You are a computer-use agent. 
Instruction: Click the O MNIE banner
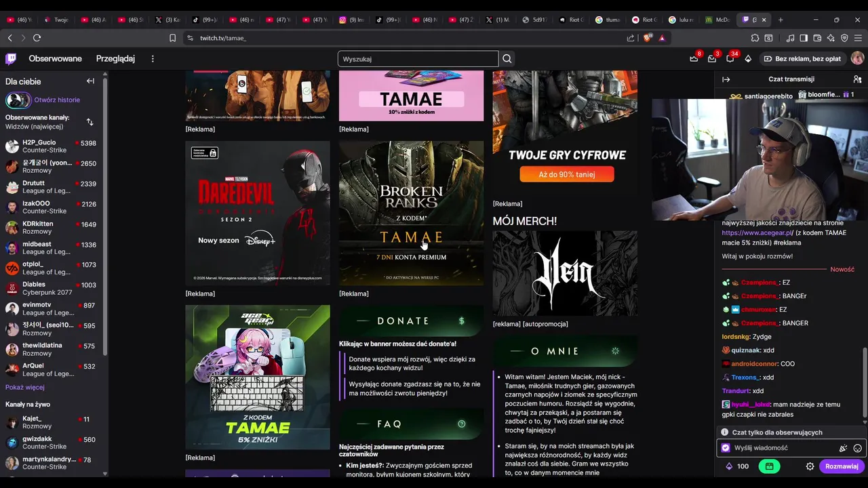pyautogui.click(x=565, y=351)
